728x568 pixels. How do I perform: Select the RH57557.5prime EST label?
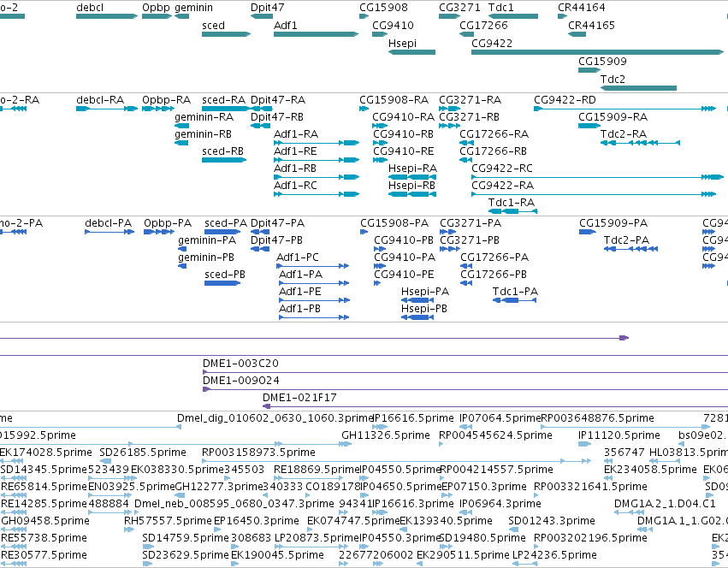[168, 521]
